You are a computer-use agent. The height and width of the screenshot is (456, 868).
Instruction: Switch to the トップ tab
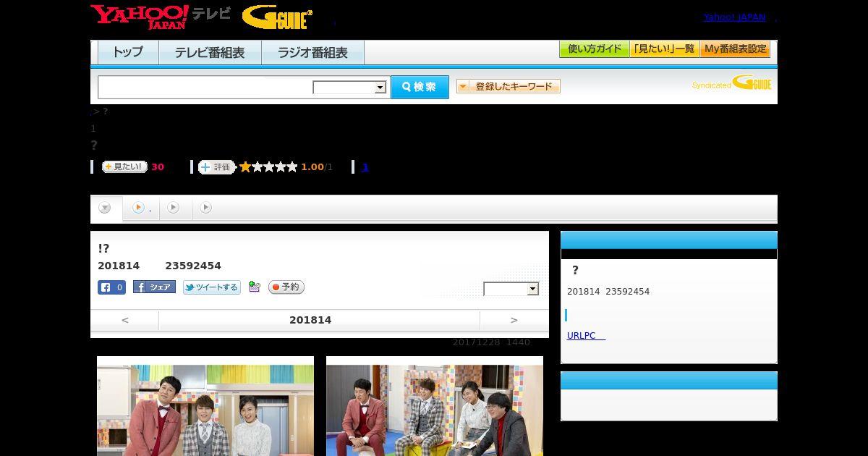[x=128, y=53]
